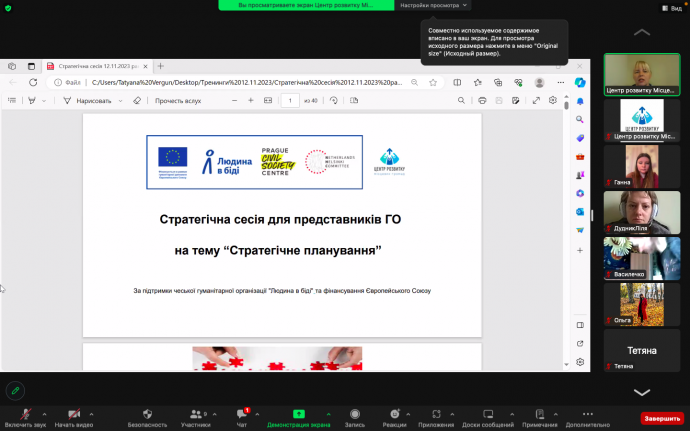Expand the Настройки просмотра dropdown
Screen dimensions: 690x431
[x=434, y=5]
